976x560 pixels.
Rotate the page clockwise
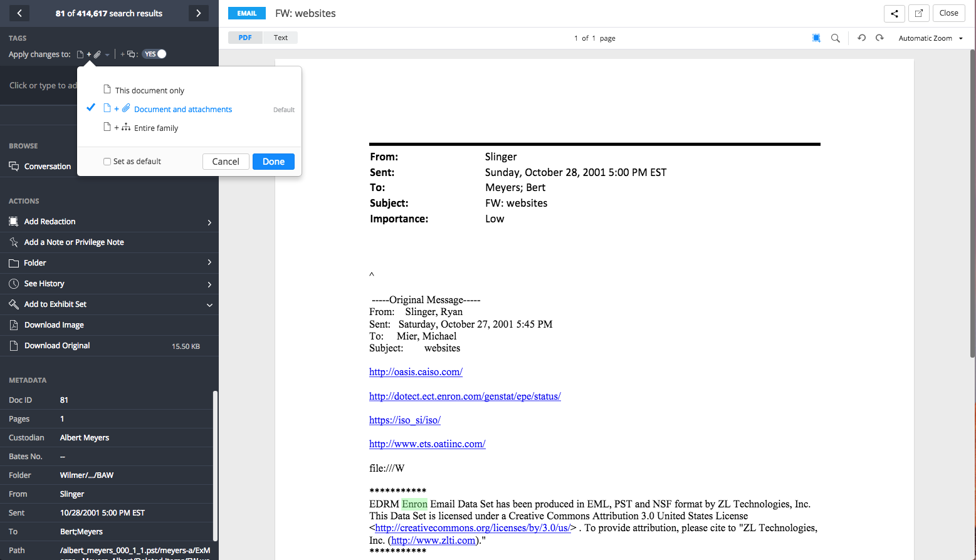coord(880,38)
